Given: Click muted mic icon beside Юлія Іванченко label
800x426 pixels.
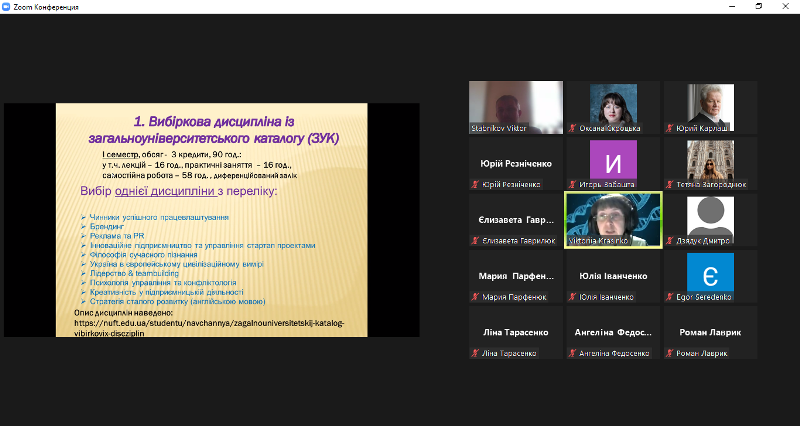Looking at the screenshot, I should point(572,297).
